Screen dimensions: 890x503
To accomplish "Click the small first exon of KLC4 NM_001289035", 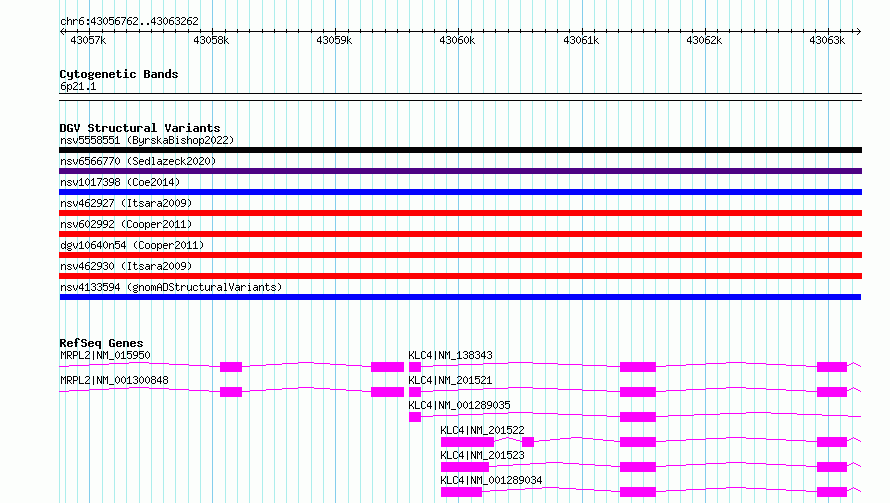I will tap(415, 417).
